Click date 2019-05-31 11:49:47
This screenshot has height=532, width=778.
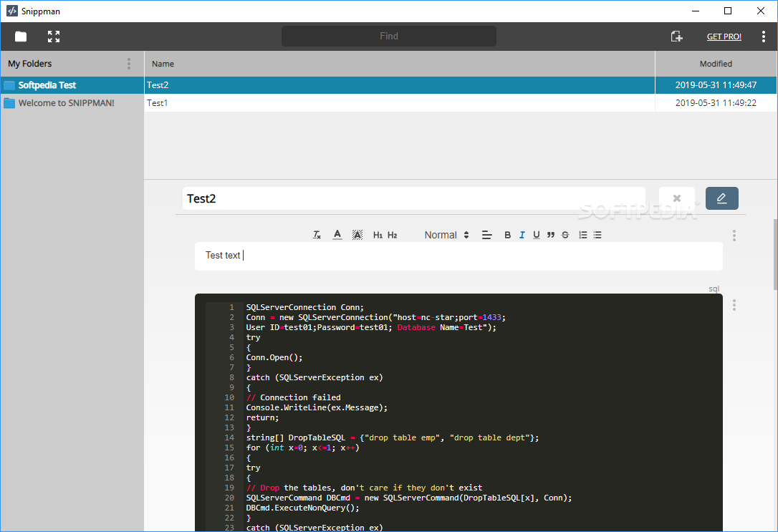pyautogui.click(x=716, y=84)
